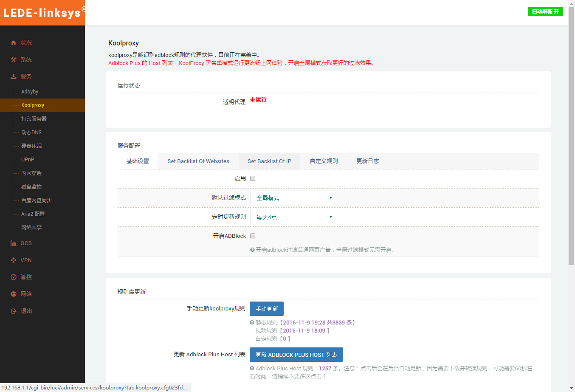Image resolution: width=575 pixels, height=392 pixels.
Task: Click the globe icon beside 网络
Action: pyautogui.click(x=14, y=294)
